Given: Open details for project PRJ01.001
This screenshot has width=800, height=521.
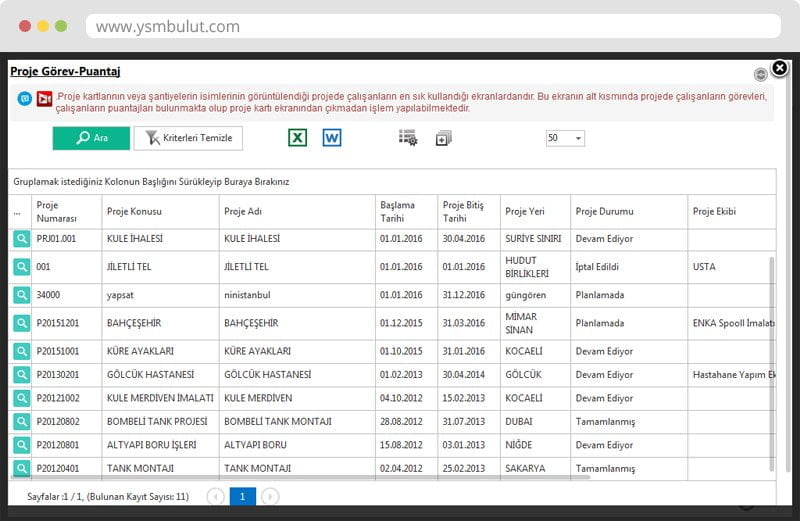Looking at the screenshot, I should 21,239.
